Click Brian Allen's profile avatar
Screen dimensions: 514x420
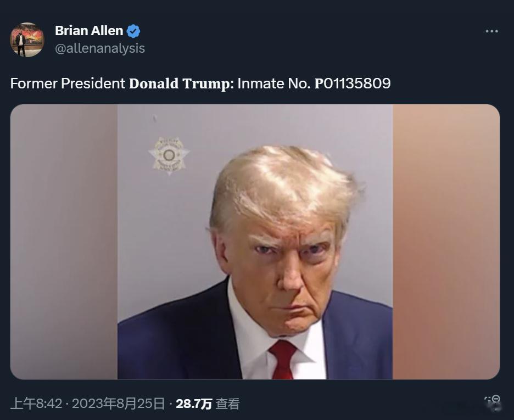click(27, 40)
